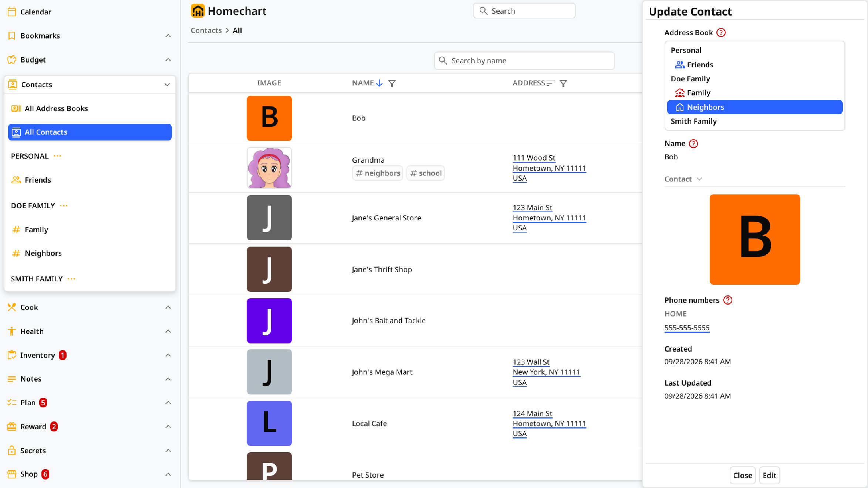Click the ADDRESS column sort icon
This screenshot has height=488, width=868.
pos(550,83)
